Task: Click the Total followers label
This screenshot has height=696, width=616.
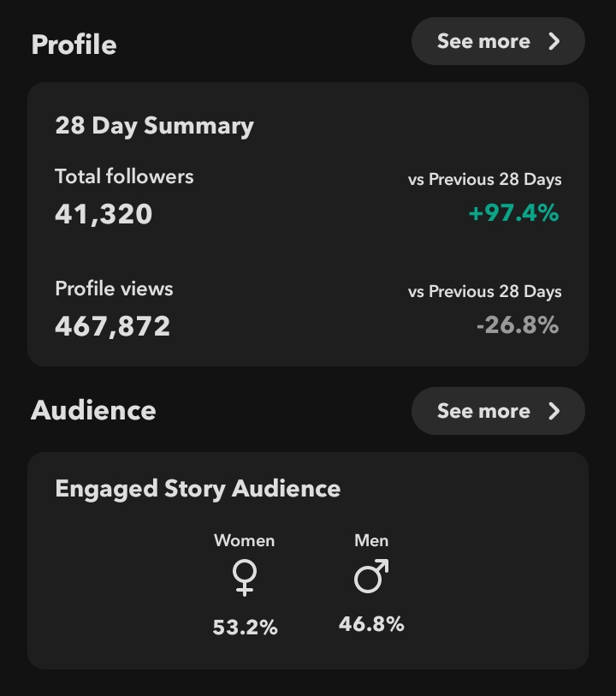Action: (x=124, y=176)
